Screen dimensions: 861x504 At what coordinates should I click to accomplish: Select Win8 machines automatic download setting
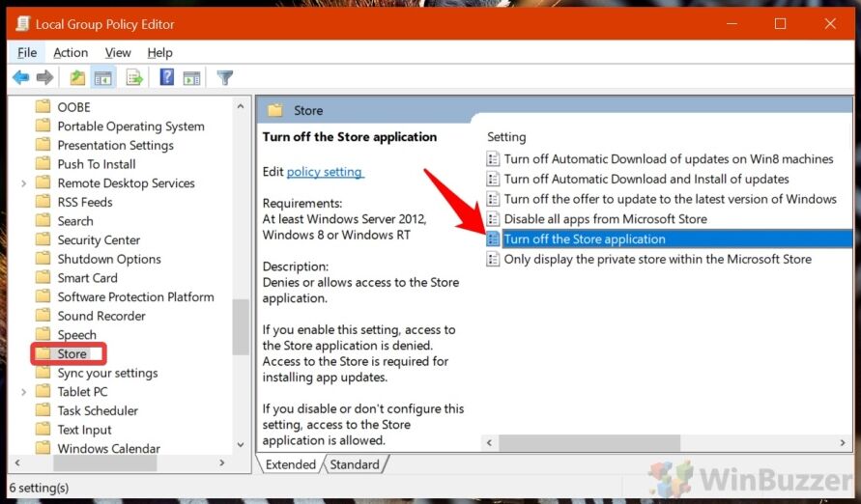click(669, 159)
